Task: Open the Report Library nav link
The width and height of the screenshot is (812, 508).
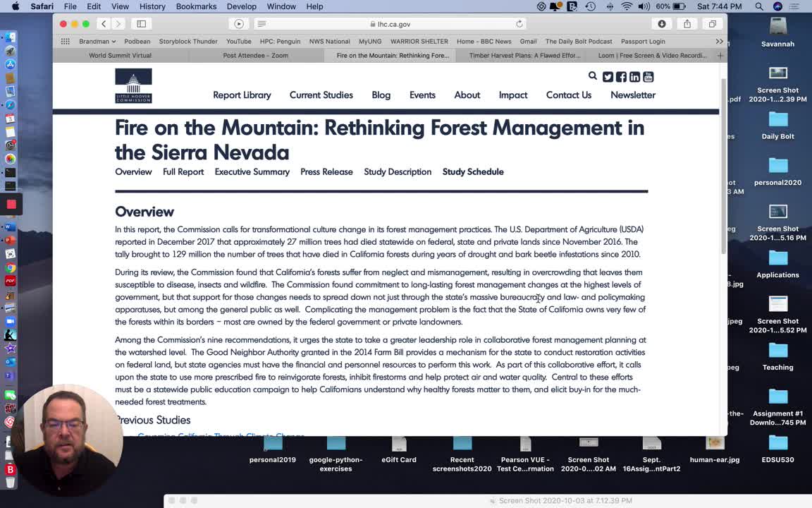Action: point(242,95)
